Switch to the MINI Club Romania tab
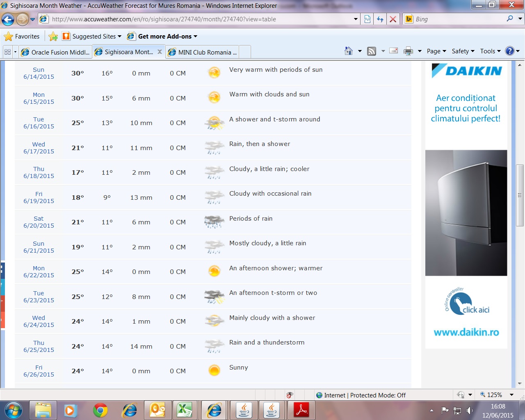Viewport: 525px width, 420px height. (203, 52)
